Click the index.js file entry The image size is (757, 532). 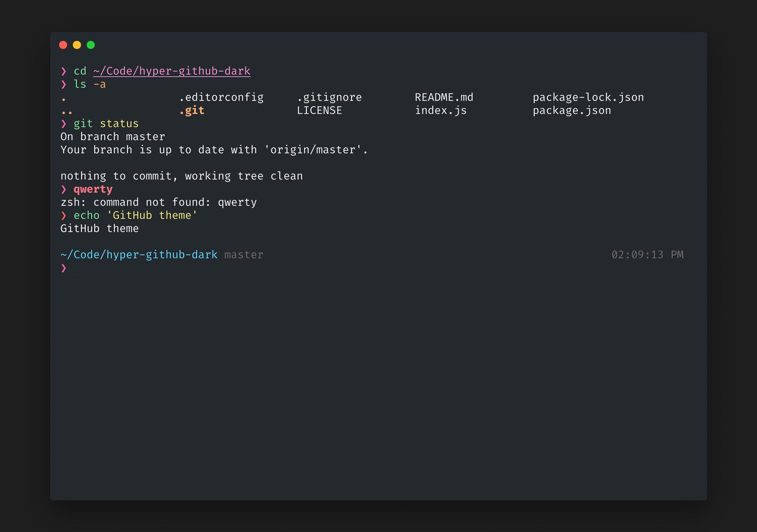pos(440,110)
